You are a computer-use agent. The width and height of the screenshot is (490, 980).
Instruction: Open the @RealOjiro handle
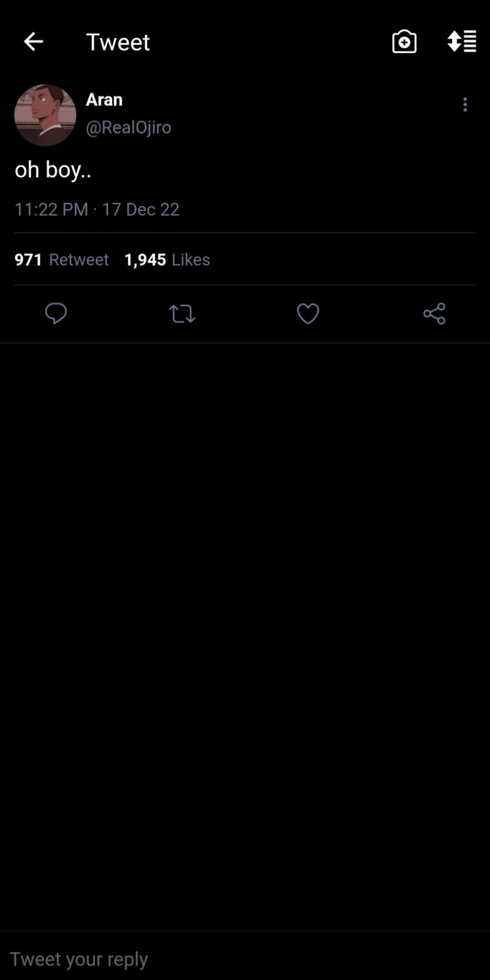click(128, 127)
